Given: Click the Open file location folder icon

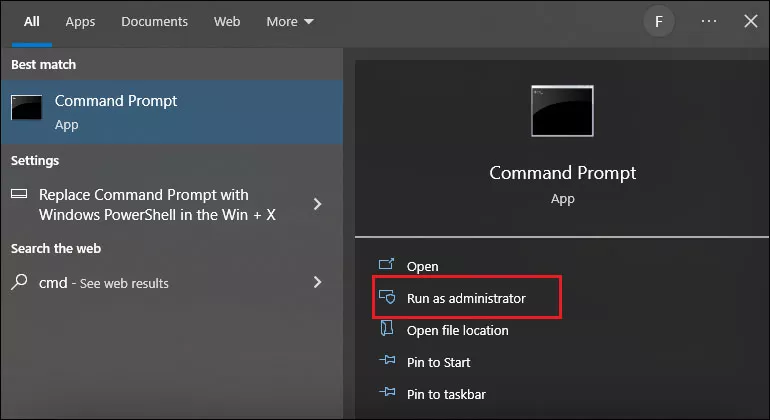Looking at the screenshot, I should pos(387,328).
